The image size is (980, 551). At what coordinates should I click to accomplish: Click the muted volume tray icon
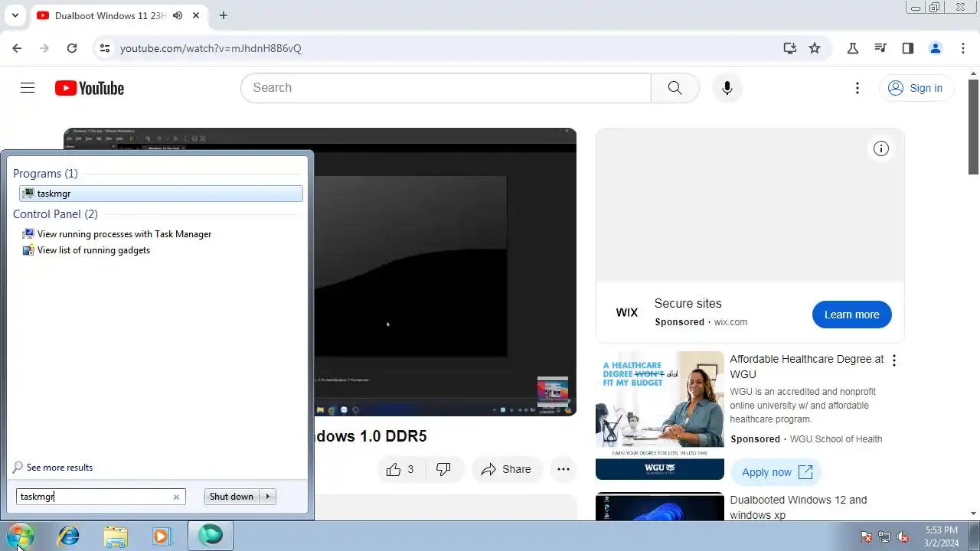point(903,536)
